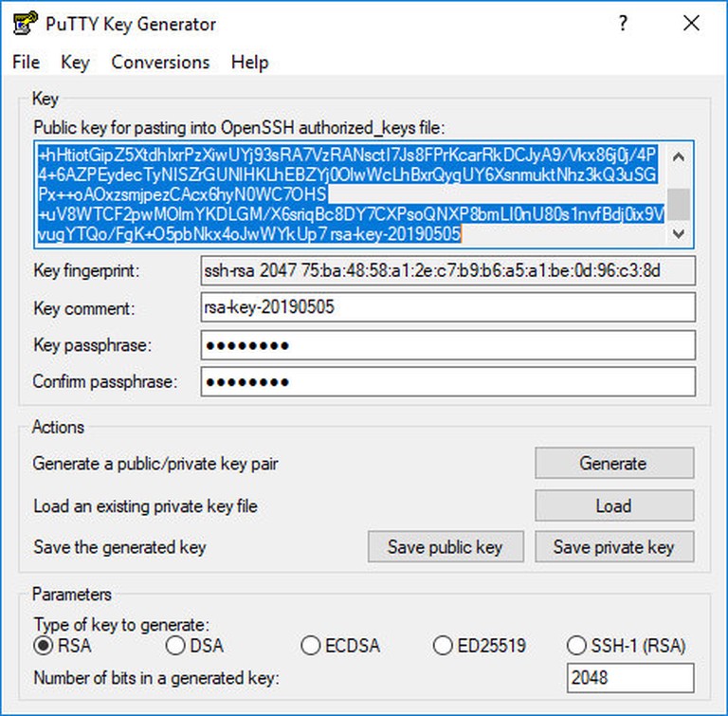Click the Key fingerprint field
Image resolution: width=728 pixels, height=716 pixels.
[448, 270]
